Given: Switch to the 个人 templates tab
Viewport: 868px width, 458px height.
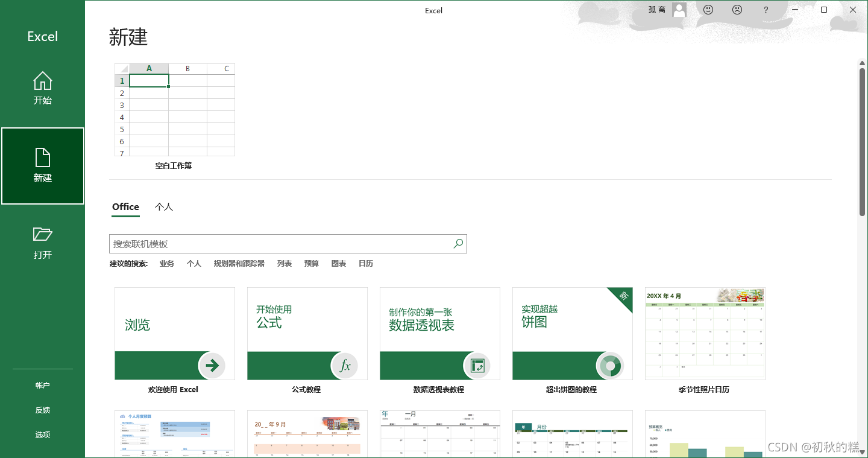Looking at the screenshot, I should point(164,207).
